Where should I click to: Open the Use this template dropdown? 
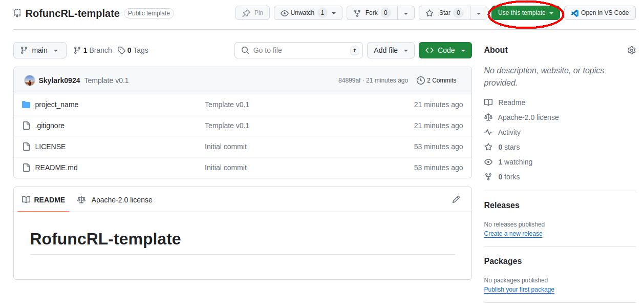pyautogui.click(x=526, y=13)
